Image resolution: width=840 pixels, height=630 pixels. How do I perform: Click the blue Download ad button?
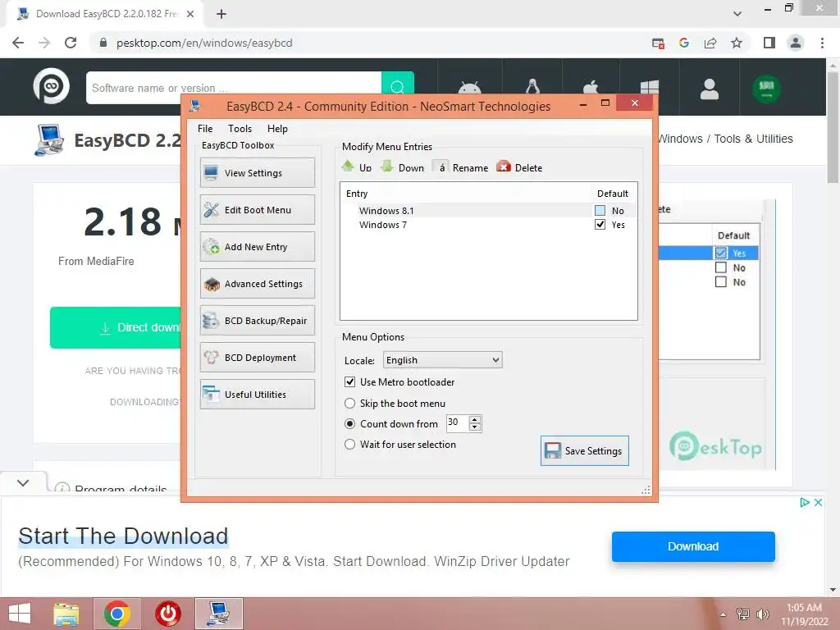(x=693, y=546)
